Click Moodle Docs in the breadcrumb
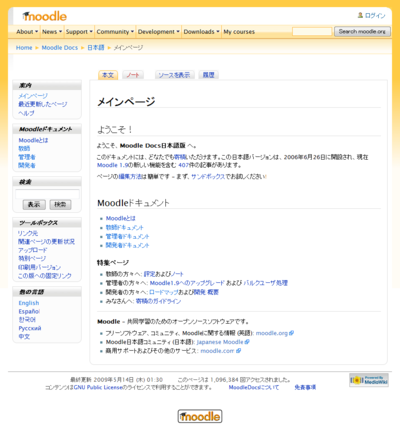Screen dimensions: 400x430 (60, 48)
